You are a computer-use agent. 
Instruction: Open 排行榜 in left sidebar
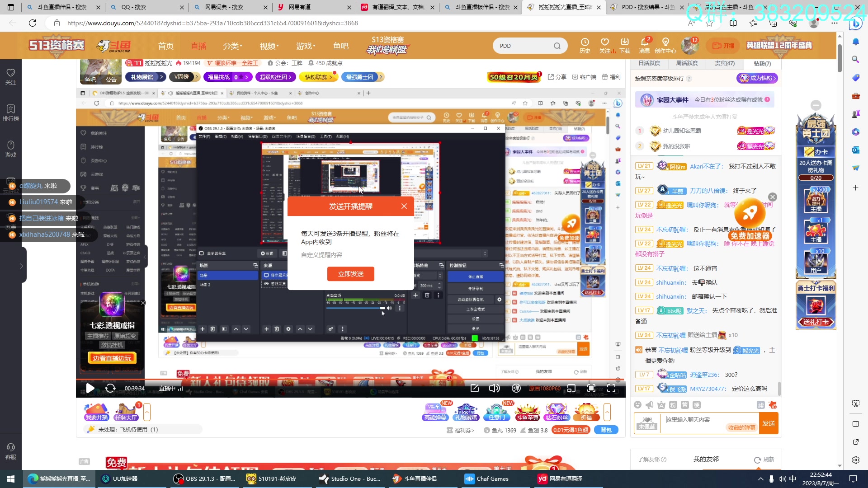(11, 113)
